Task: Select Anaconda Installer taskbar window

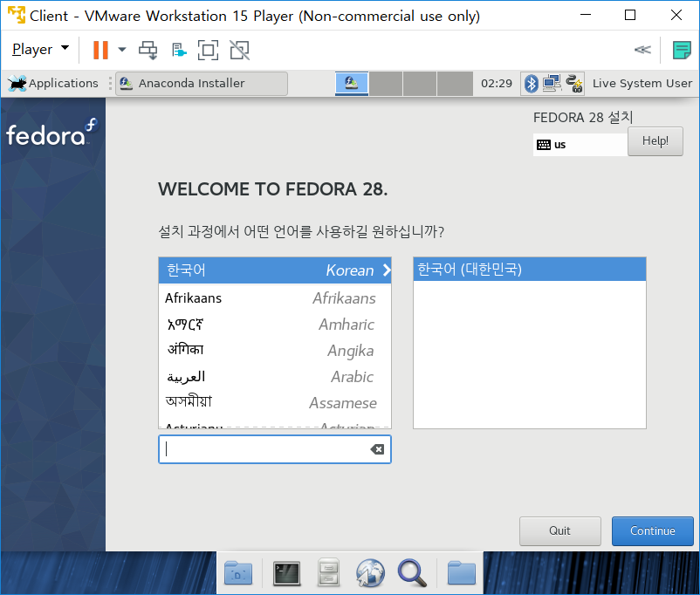Action: coord(202,84)
